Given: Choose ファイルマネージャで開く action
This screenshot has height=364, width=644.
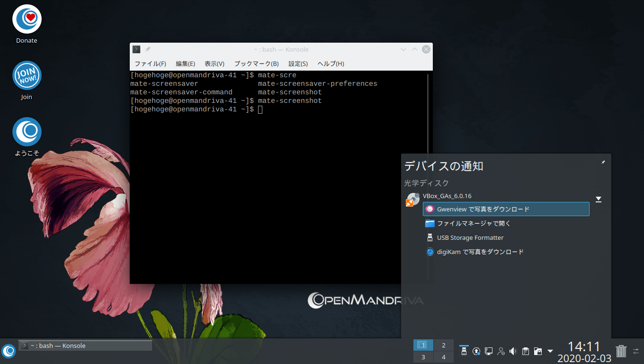Looking at the screenshot, I should coord(506,223).
